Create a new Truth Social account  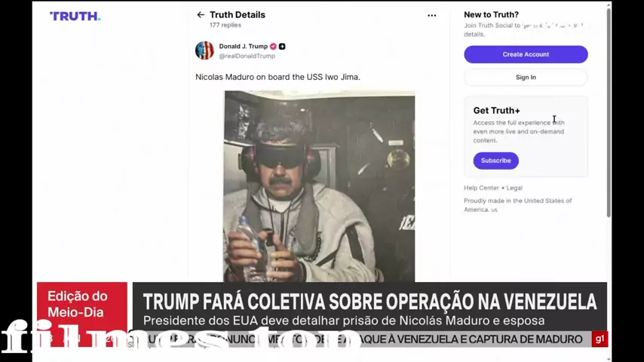click(526, 54)
